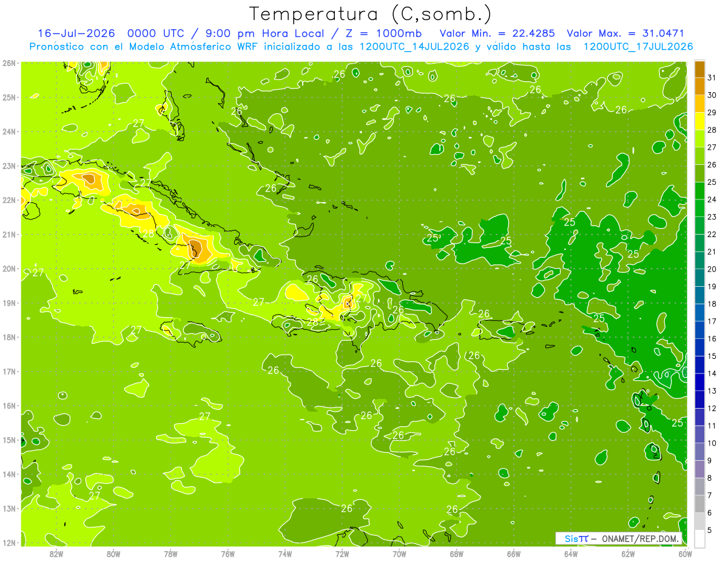Click the '72W' longitude axis label
Screen dimensions: 728x562
pos(342,554)
